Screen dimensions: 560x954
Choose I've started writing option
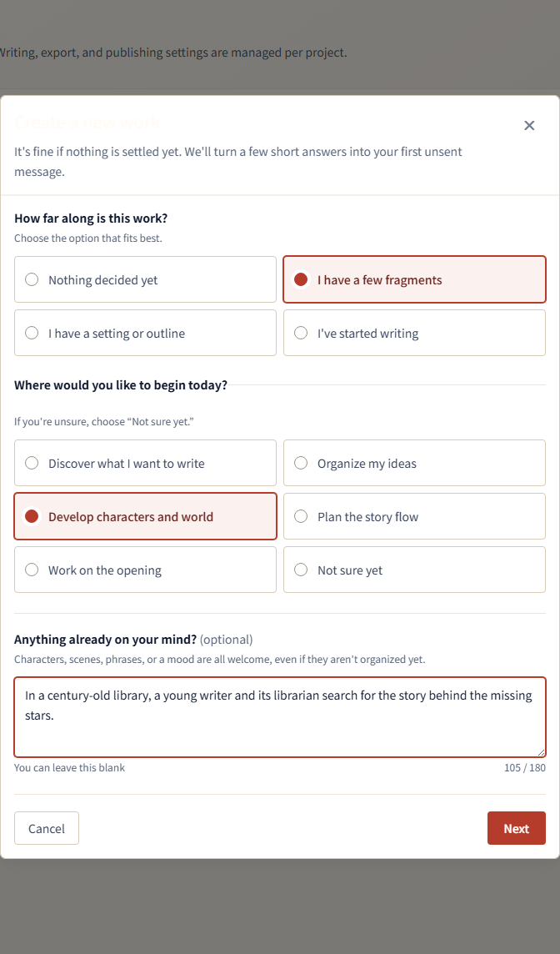click(x=415, y=333)
